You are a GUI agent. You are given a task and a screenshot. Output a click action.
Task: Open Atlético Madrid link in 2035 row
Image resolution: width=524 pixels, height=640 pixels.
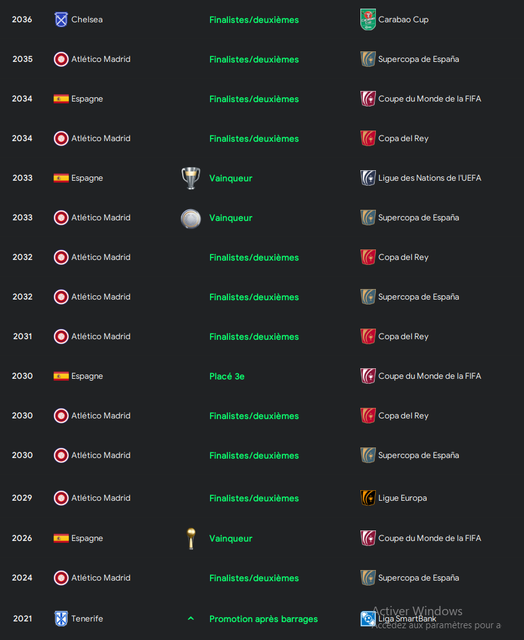(x=101, y=59)
